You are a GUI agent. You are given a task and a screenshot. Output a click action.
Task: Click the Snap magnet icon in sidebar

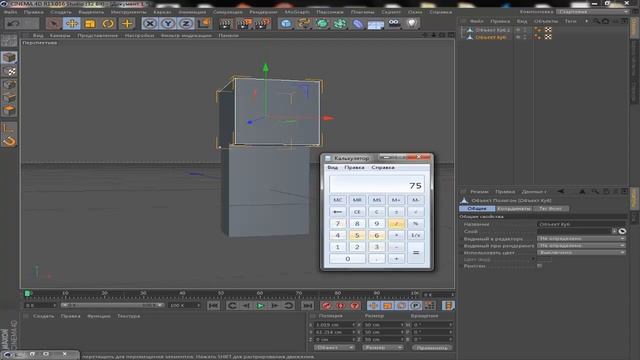9,141
